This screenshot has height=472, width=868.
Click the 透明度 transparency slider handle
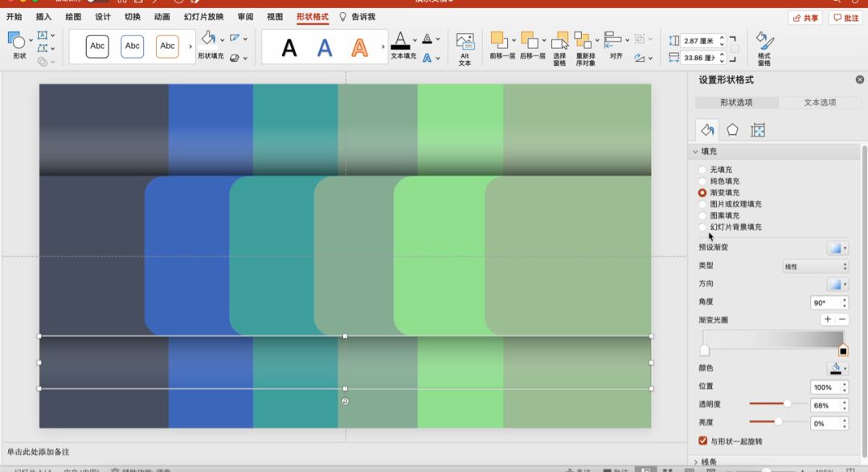coord(787,404)
